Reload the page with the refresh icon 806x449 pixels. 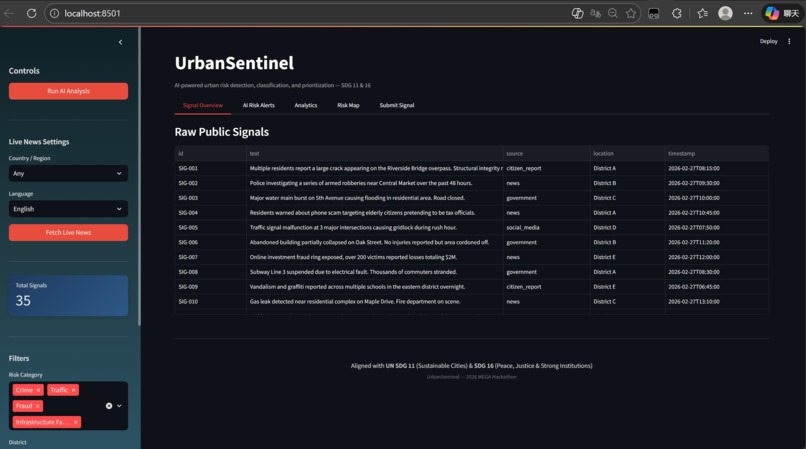coord(32,13)
